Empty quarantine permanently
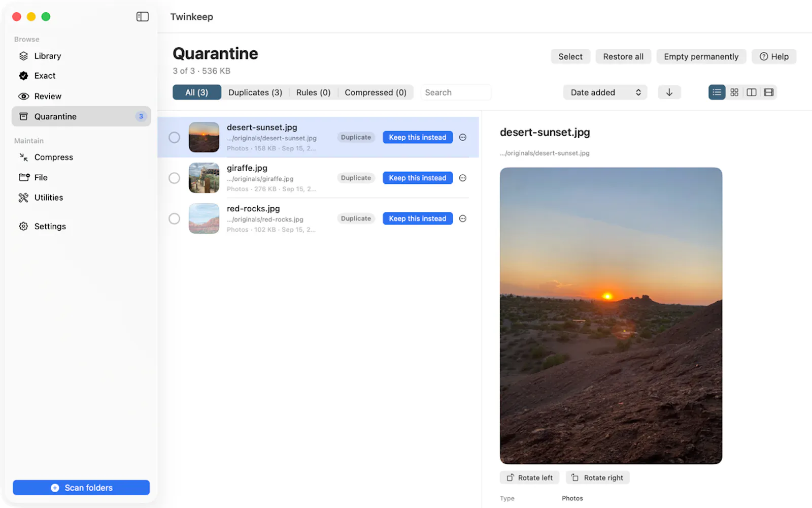Screen dimensions: 812x508 [701, 56]
